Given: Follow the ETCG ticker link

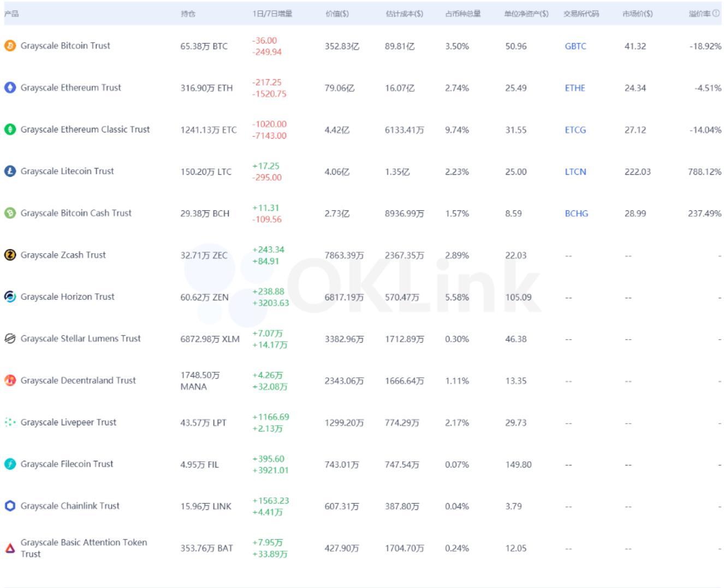Looking at the screenshot, I should [x=575, y=130].
